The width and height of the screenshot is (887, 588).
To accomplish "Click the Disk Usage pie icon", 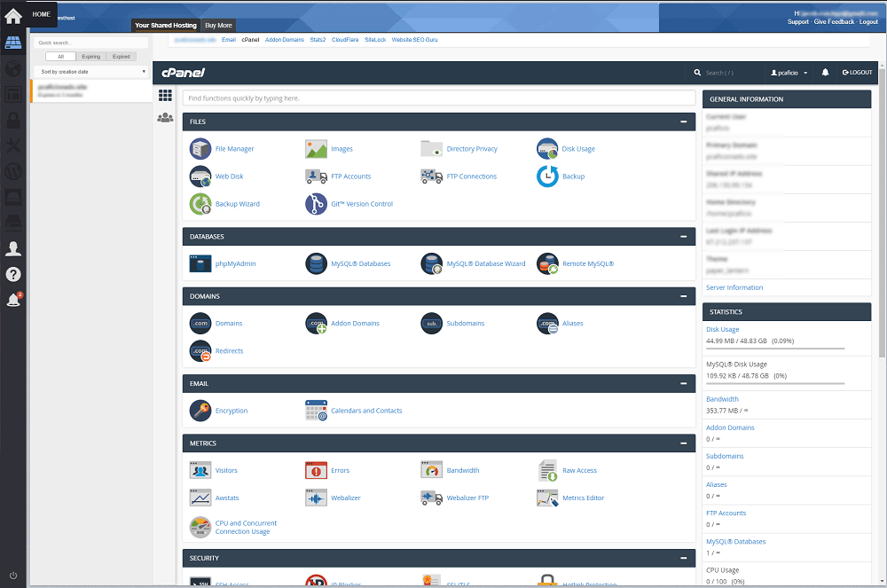I will (x=547, y=149).
